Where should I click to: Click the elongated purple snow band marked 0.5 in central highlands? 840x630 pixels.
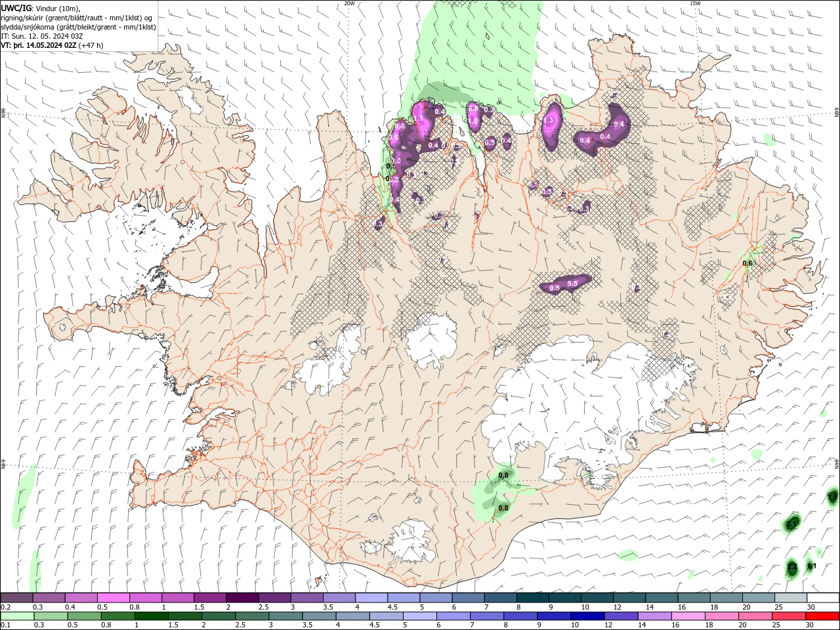566,284
